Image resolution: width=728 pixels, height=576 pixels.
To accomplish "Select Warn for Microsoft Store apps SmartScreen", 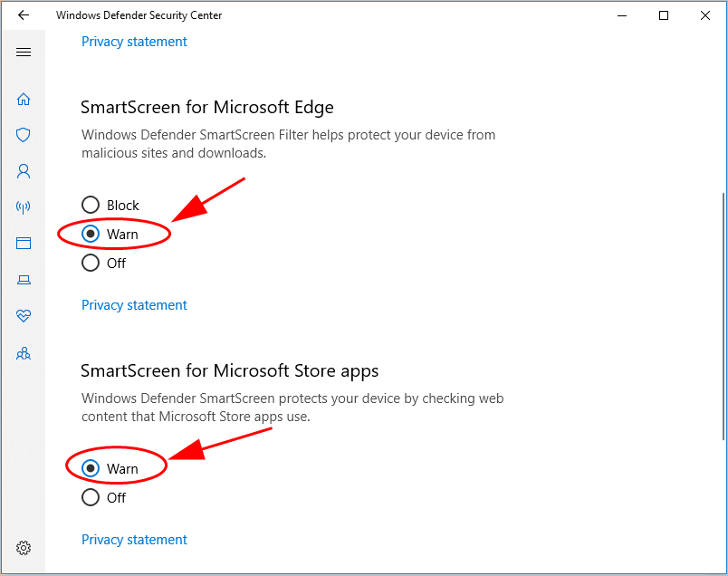I will 91,468.
